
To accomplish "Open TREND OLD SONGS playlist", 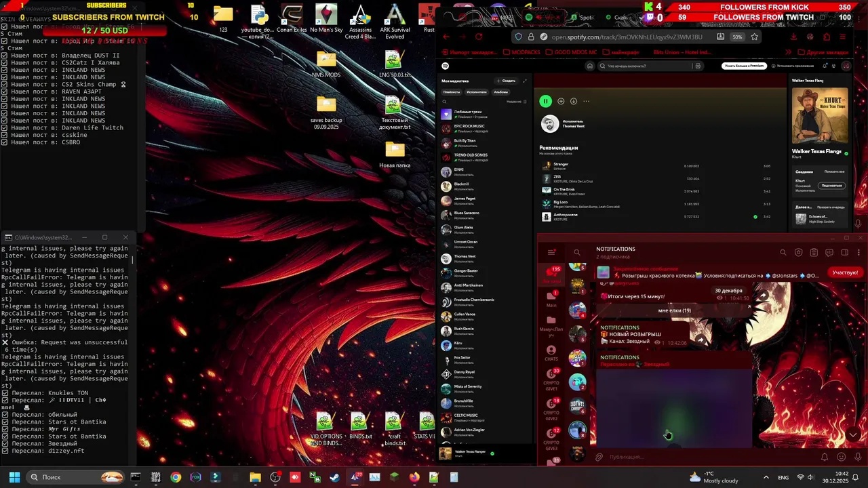I will [x=483, y=157].
